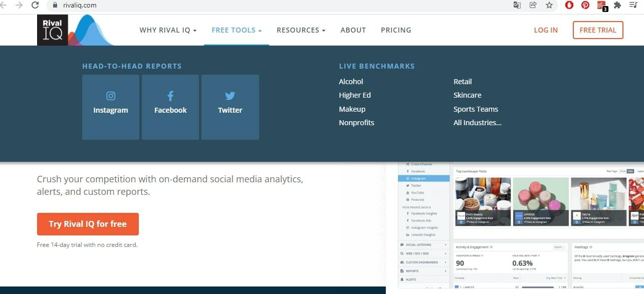Click the Instagram camera icon
The image size is (644, 294).
coord(111,96)
